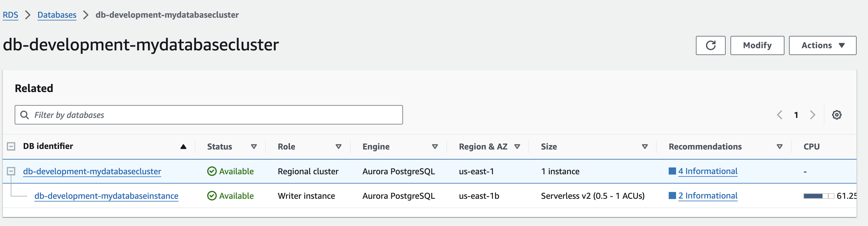Go to Databases breadcrumb link
This screenshot has height=226, width=868.
[x=57, y=15]
